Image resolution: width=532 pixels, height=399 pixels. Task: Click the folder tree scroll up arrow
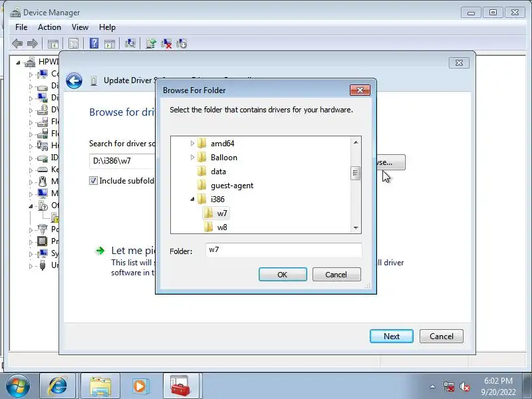click(355, 142)
